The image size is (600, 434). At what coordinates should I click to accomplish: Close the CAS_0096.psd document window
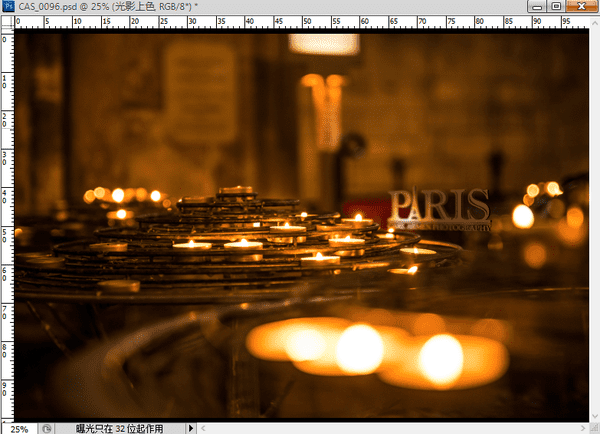tap(582, 6)
